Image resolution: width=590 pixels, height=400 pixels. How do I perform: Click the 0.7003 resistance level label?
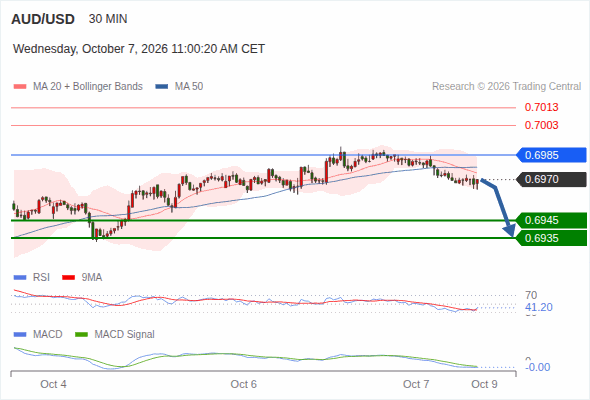(541, 125)
